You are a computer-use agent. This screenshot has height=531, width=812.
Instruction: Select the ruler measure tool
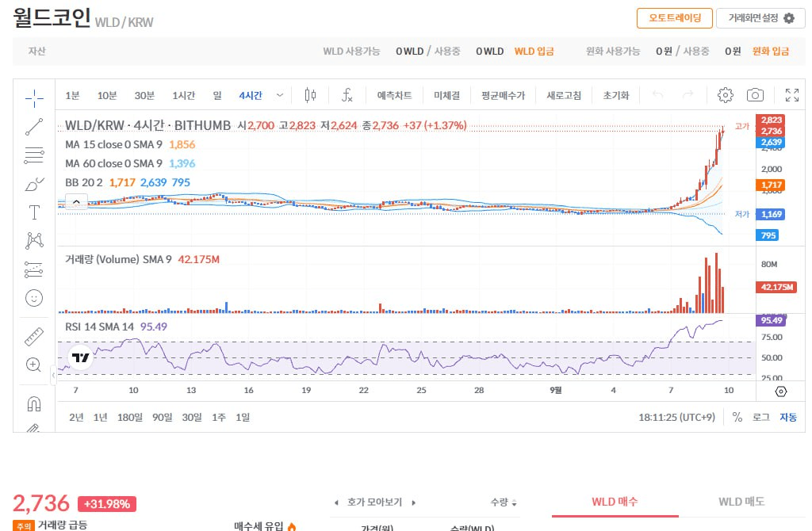(x=34, y=337)
